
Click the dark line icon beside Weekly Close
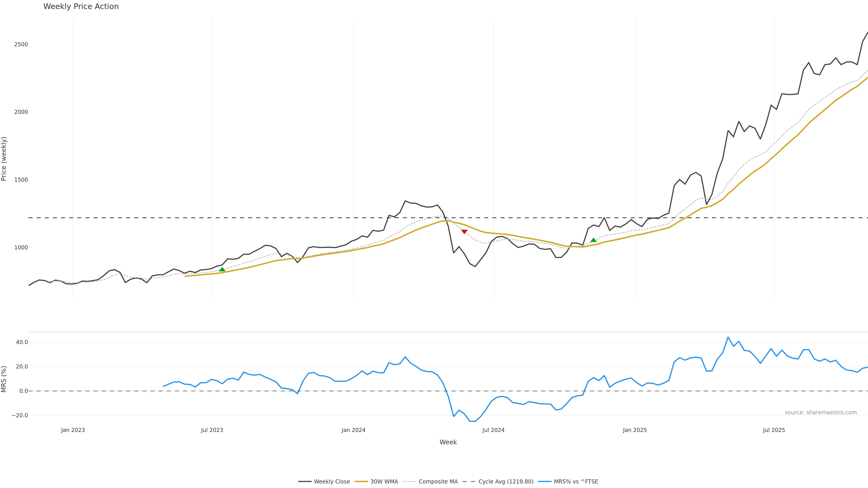coord(305,482)
